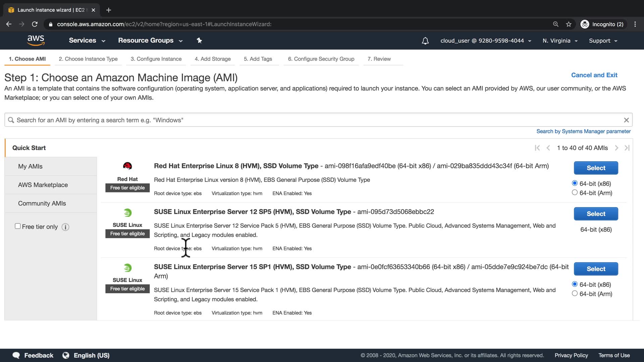644x362 pixels.
Task: Focus the AMI search input field
Action: (315, 120)
